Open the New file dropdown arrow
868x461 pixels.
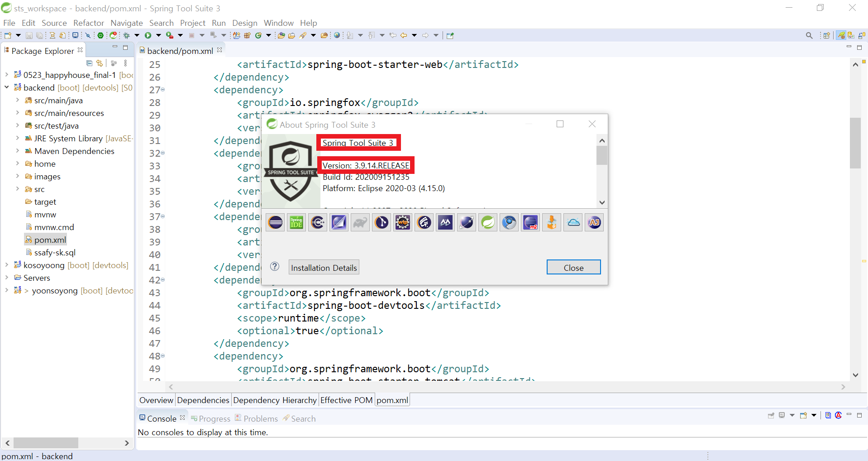click(x=18, y=35)
